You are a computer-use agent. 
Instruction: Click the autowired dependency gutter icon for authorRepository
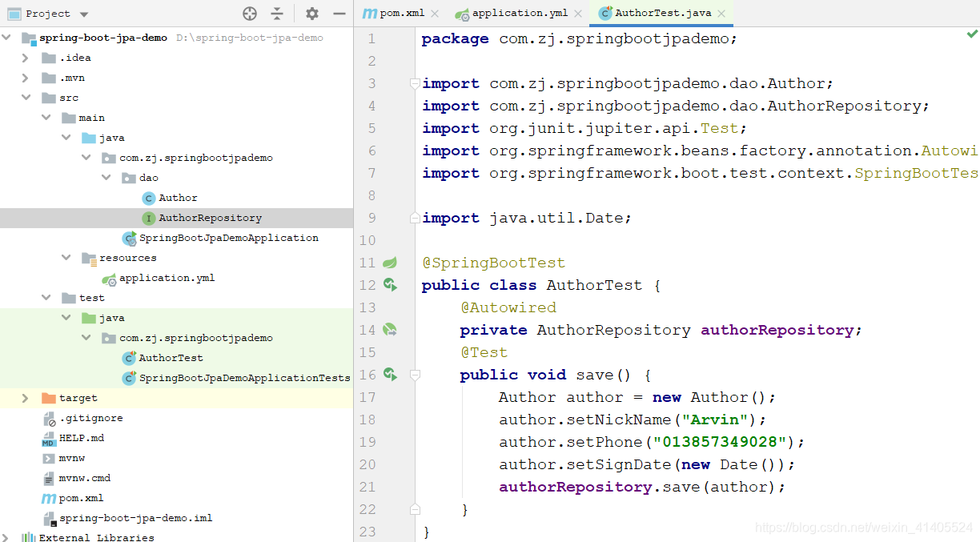390,329
